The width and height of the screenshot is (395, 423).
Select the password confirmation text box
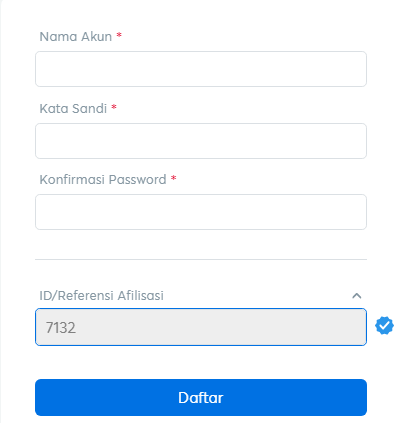[201, 212]
